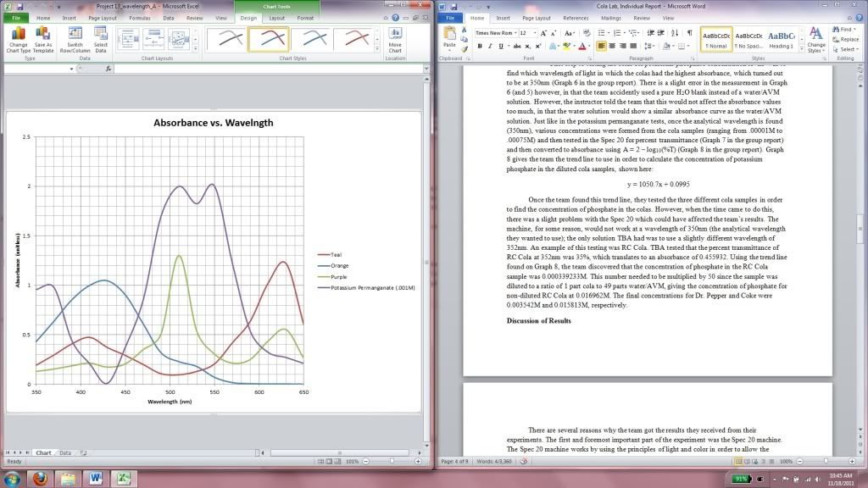Expand Excel Chart Styles gallery More arrow
This screenshot has height=488, width=868.
pyautogui.click(x=377, y=50)
